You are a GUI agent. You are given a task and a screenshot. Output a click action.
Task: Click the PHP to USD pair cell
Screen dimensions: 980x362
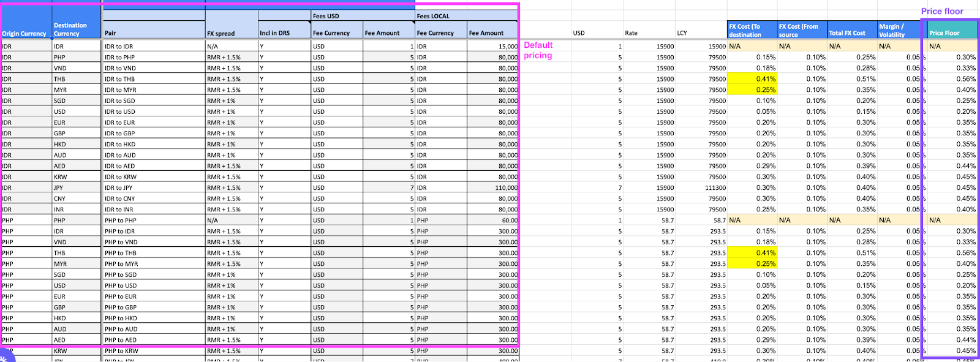pyautogui.click(x=154, y=285)
